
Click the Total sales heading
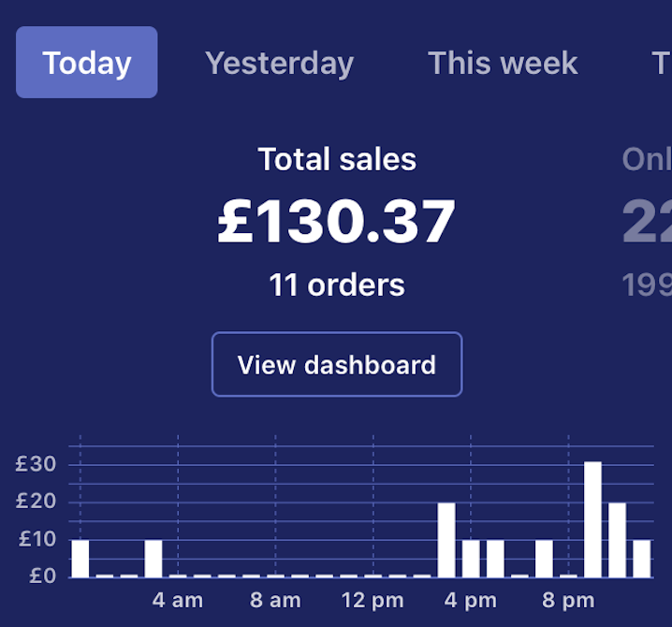337,159
